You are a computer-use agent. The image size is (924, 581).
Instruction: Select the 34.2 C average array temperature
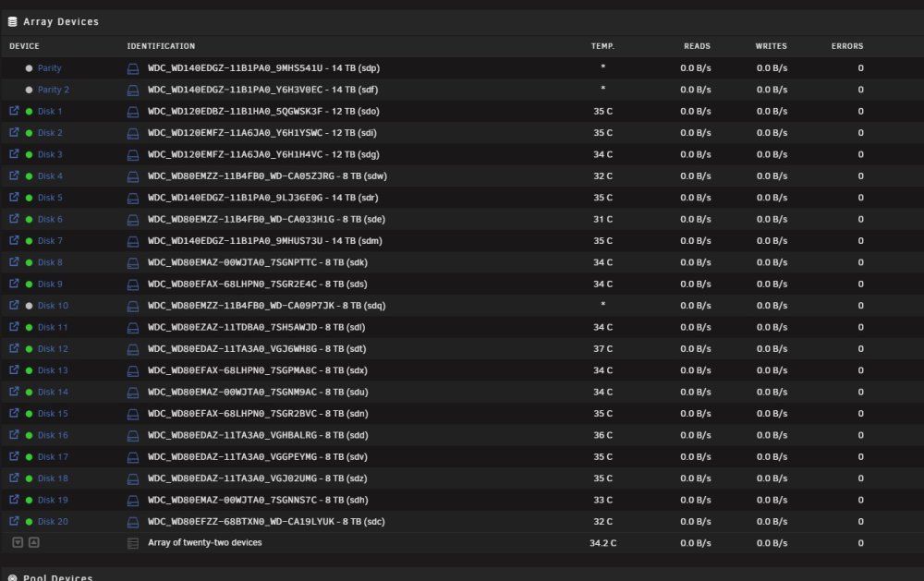602,543
